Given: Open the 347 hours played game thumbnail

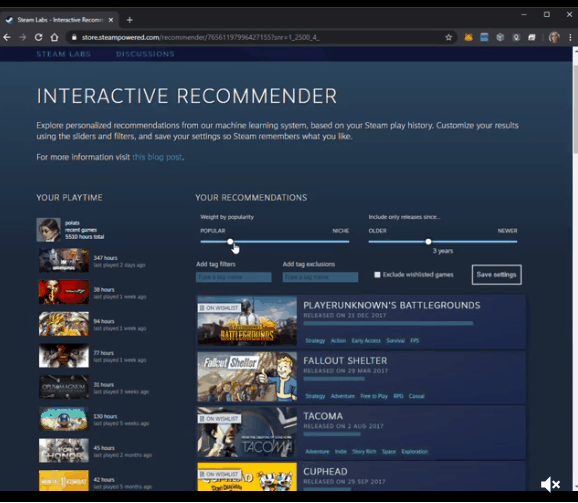Looking at the screenshot, I should (64, 260).
